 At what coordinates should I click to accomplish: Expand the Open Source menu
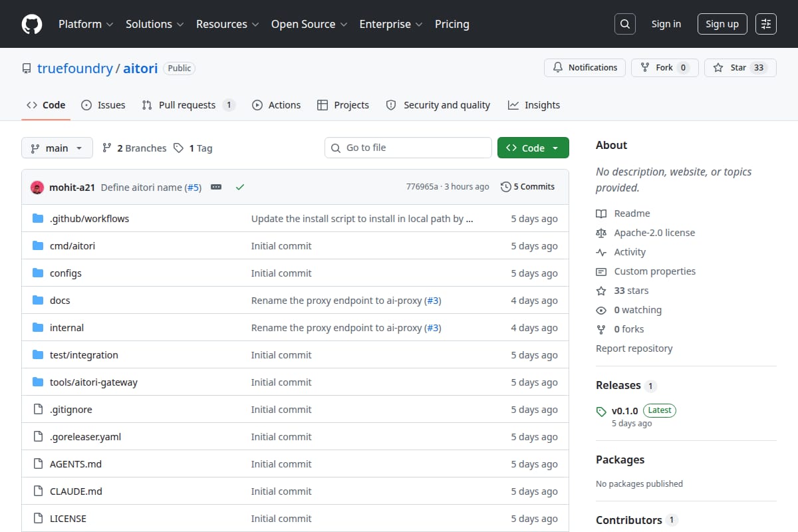pyautogui.click(x=309, y=24)
